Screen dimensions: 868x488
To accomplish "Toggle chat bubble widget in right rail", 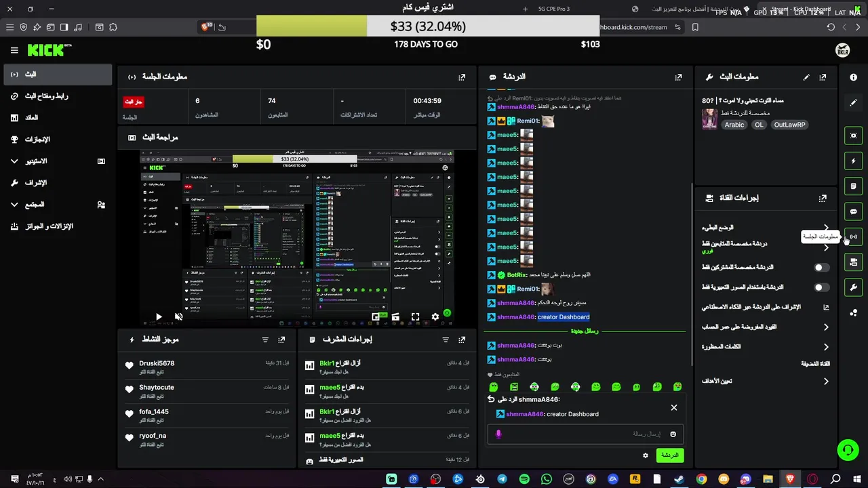I will (x=853, y=211).
